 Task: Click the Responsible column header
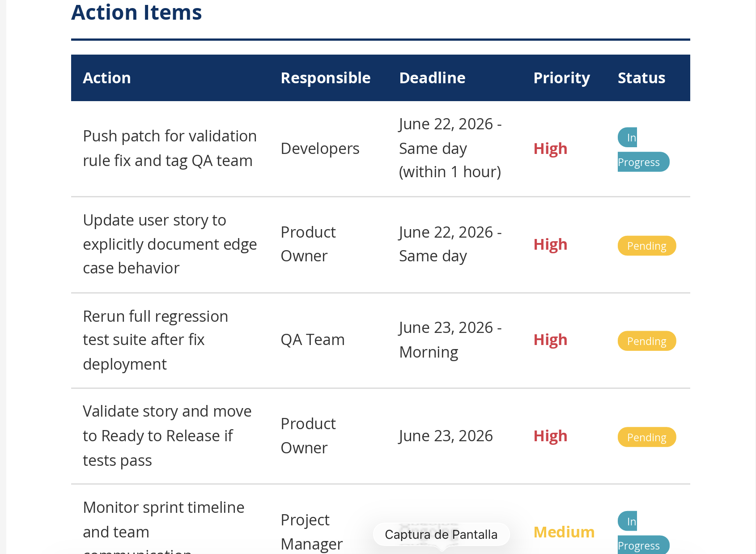point(325,78)
